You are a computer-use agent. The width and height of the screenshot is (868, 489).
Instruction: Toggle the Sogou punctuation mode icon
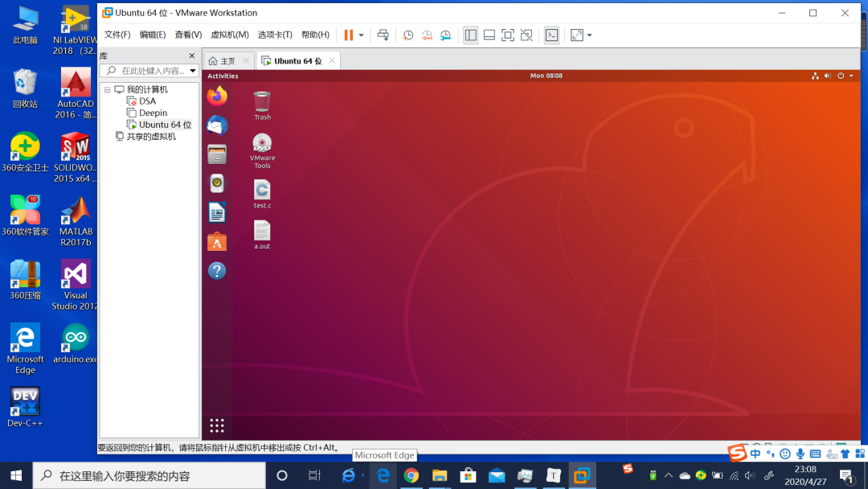pyautogui.click(x=770, y=454)
